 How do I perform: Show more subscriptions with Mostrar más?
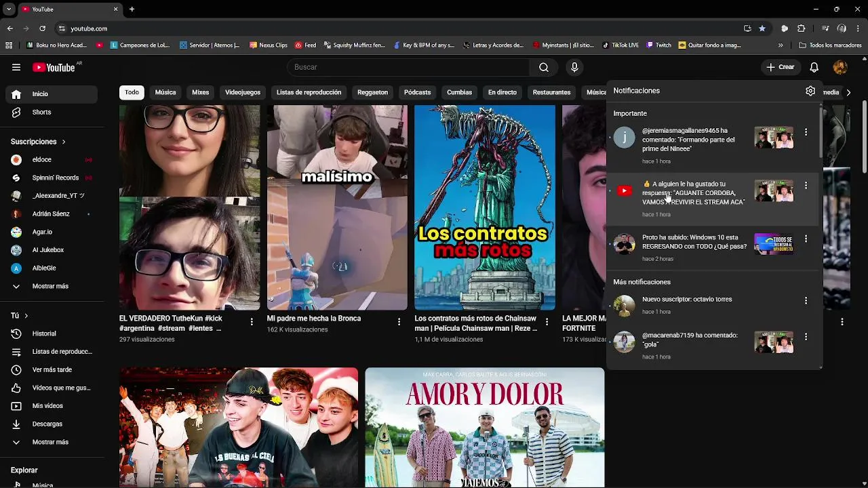pyautogui.click(x=52, y=286)
